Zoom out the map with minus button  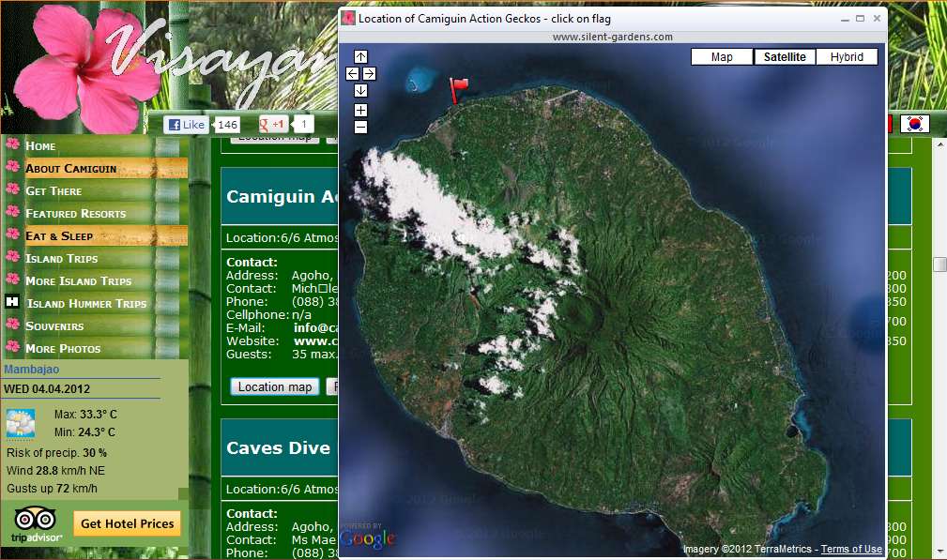point(361,127)
